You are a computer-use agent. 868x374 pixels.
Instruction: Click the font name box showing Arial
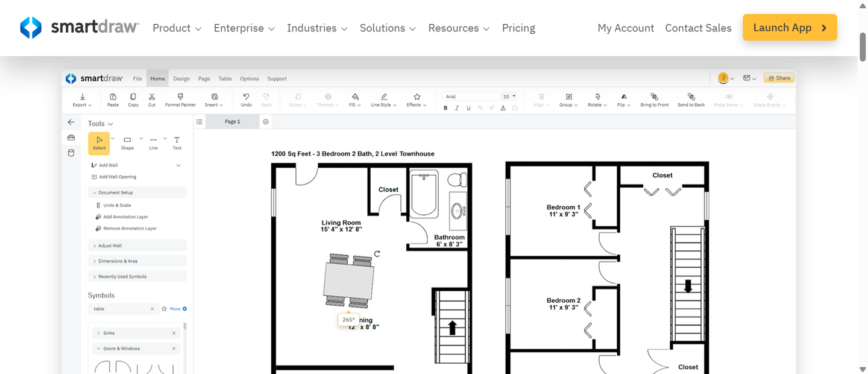(x=472, y=97)
